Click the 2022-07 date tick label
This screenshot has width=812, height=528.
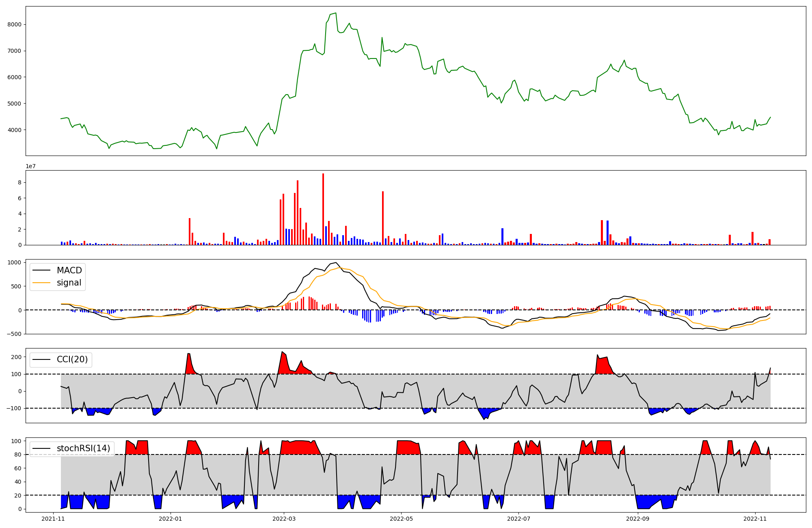pos(518,519)
